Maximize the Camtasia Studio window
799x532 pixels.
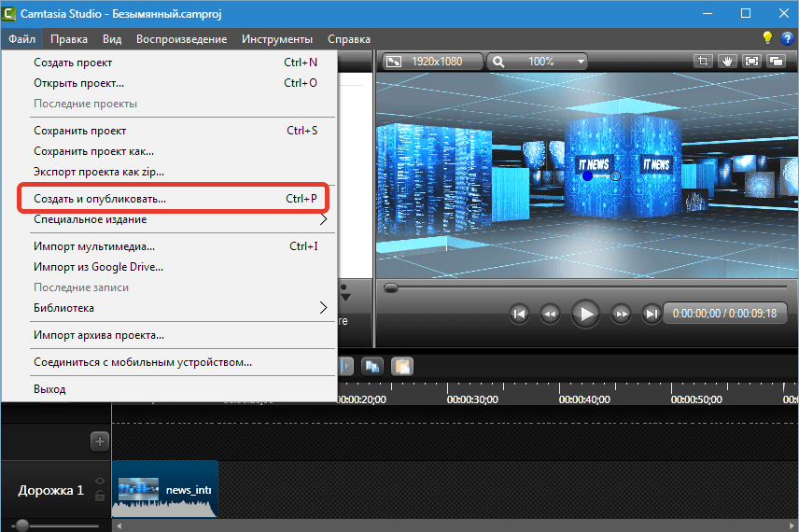746,13
